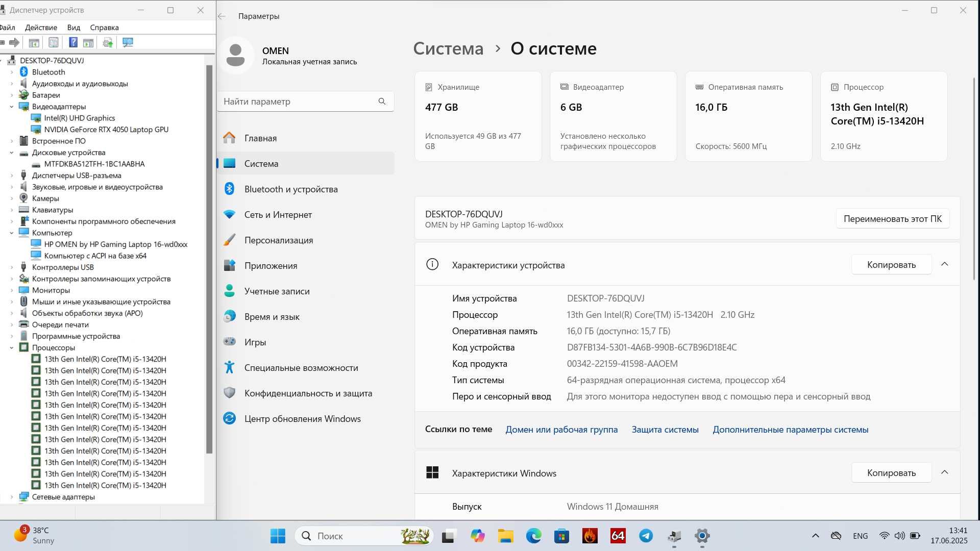Screen dimensions: 980x551
Task: Expand the Камеры node
Action: pyautogui.click(x=12, y=198)
